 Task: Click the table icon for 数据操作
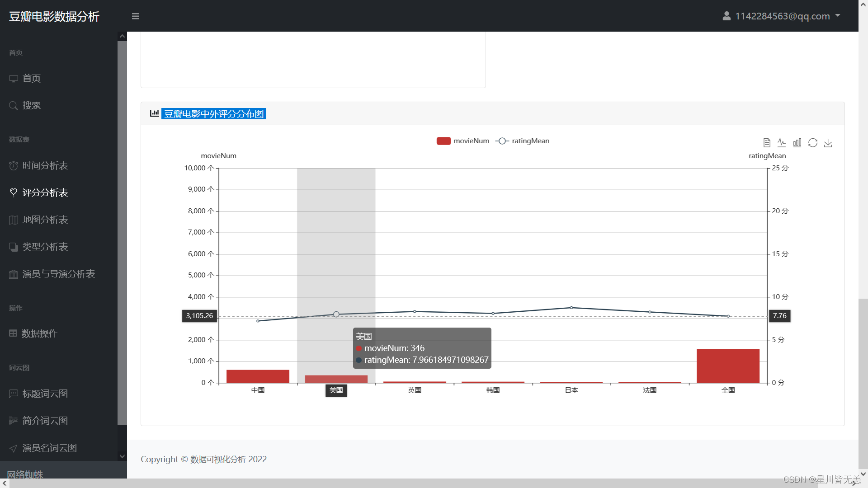point(13,333)
